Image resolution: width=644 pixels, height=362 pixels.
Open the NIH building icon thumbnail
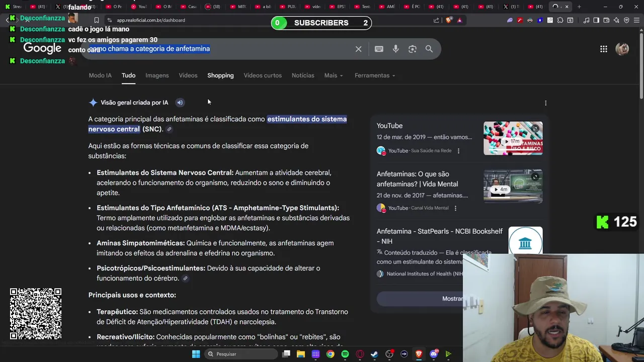[525, 244]
